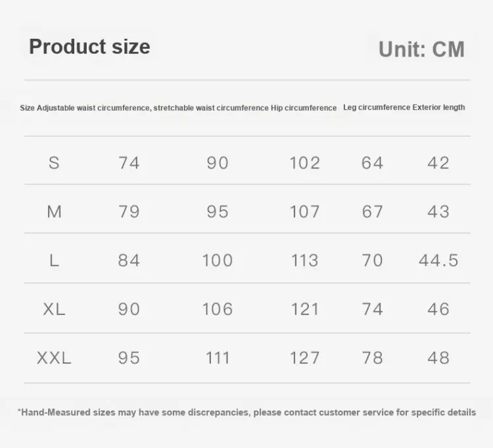Click the Exterior length column header
Screen dimensions: 493x448
(438, 107)
